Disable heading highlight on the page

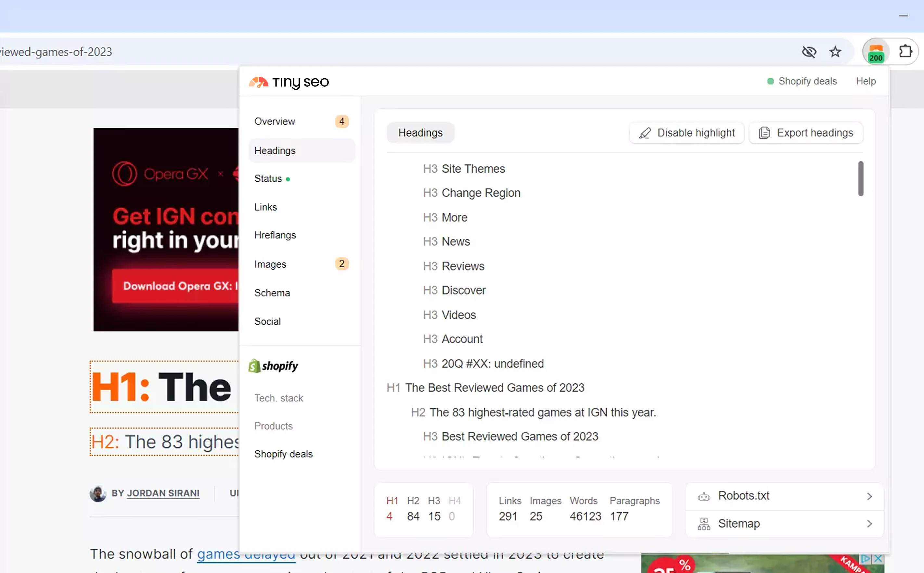(687, 133)
